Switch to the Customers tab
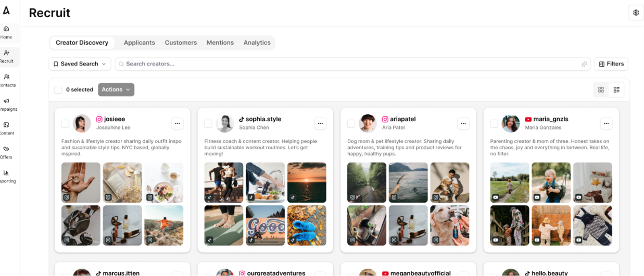Screen dimensions: 644x276 [181, 43]
